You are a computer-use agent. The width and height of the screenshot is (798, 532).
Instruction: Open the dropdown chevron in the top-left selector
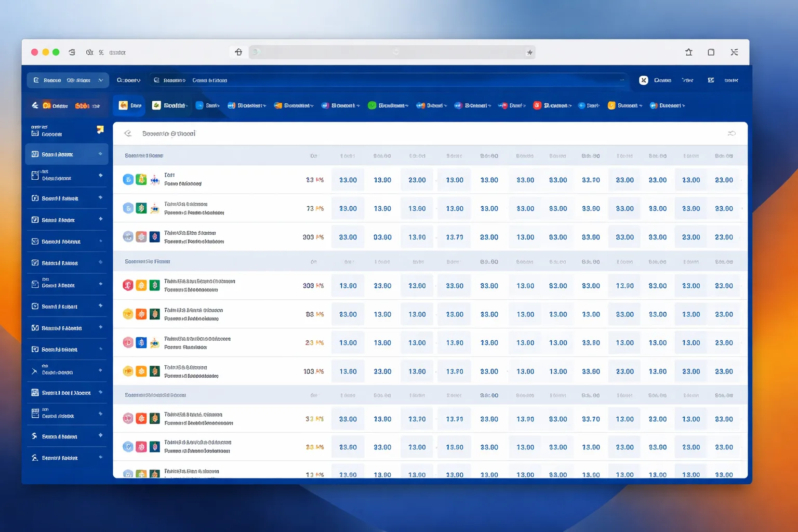[x=101, y=80]
